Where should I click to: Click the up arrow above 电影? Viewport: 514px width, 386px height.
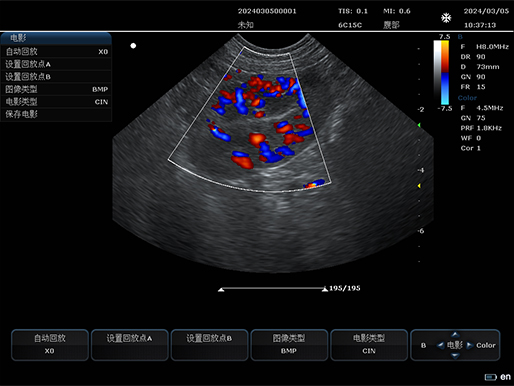point(455,334)
